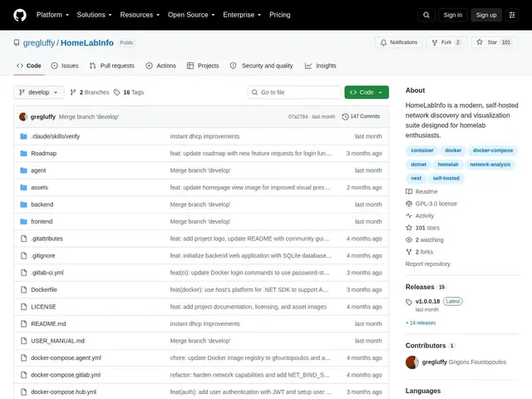The height and width of the screenshot is (399, 532).
Task: Click the Fork icon
Action: click(435, 42)
